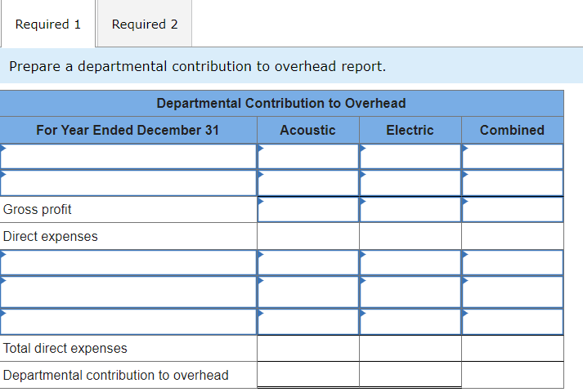Open first row label dropdown under year header

(x=128, y=156)
